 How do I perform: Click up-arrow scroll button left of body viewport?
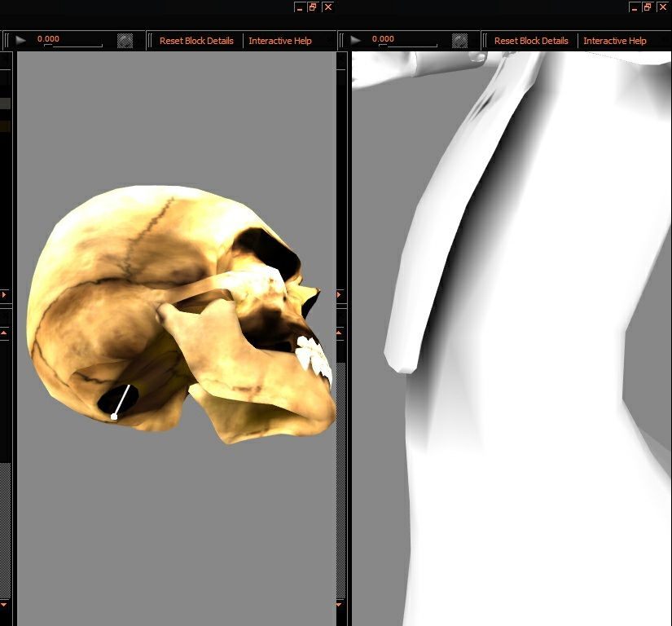[339, 333]
